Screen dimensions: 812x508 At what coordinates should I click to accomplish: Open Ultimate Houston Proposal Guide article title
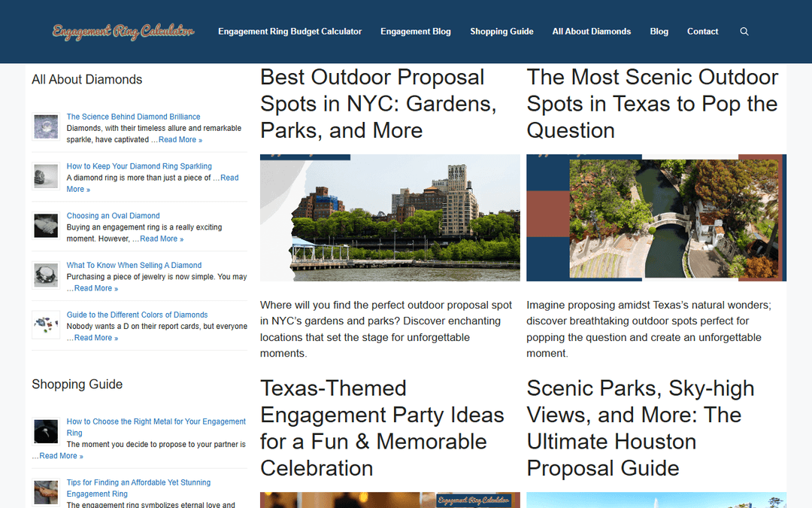pyautogui.click(x=640, y=428)
